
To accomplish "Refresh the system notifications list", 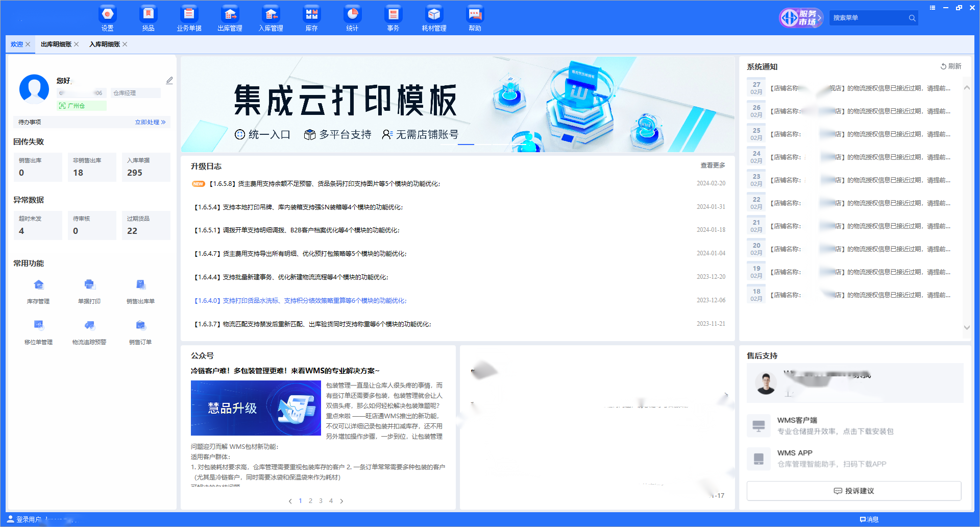I will pyautogui.click(x=951, y=66).
